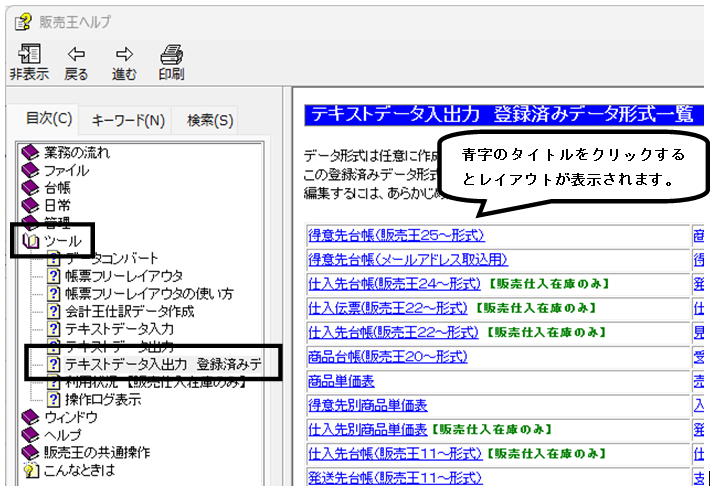Viewport: 716px width, 492px height.
Task: Select 帳票フリーレイアウタ topic
Action: coord(124,276)
